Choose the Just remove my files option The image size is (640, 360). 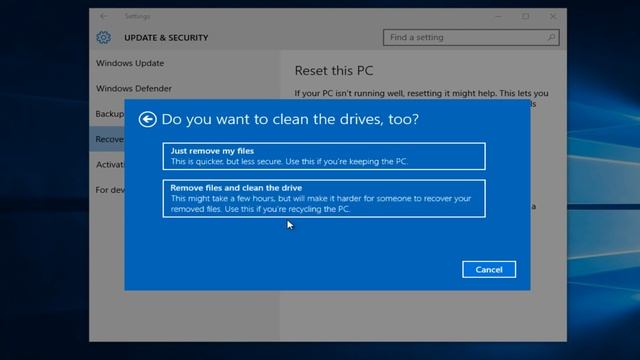[x=324, y=156]
